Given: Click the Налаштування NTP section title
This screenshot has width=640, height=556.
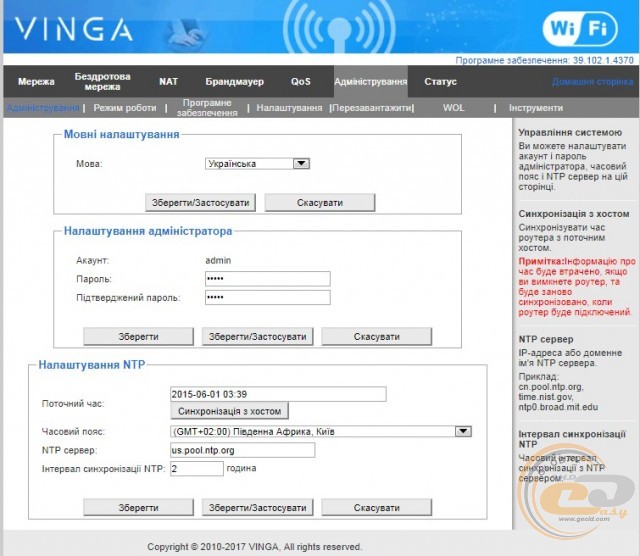Looking at the screenshot, I should tap(91, 365).
